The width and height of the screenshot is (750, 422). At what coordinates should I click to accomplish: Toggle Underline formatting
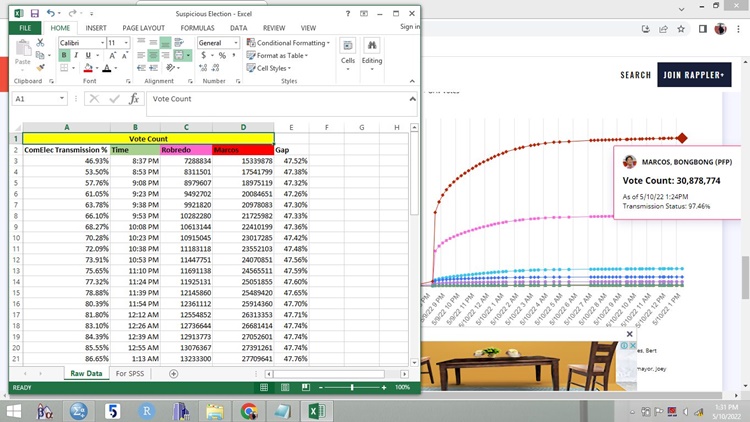[x=88, y=56]
